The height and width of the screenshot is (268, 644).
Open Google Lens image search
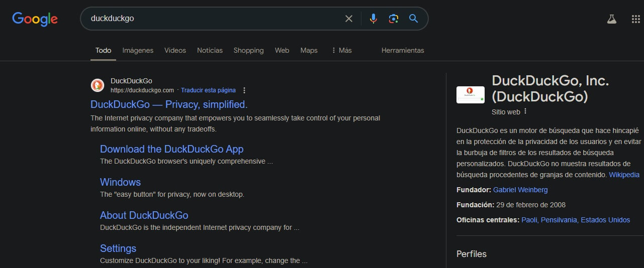point(393,19)
